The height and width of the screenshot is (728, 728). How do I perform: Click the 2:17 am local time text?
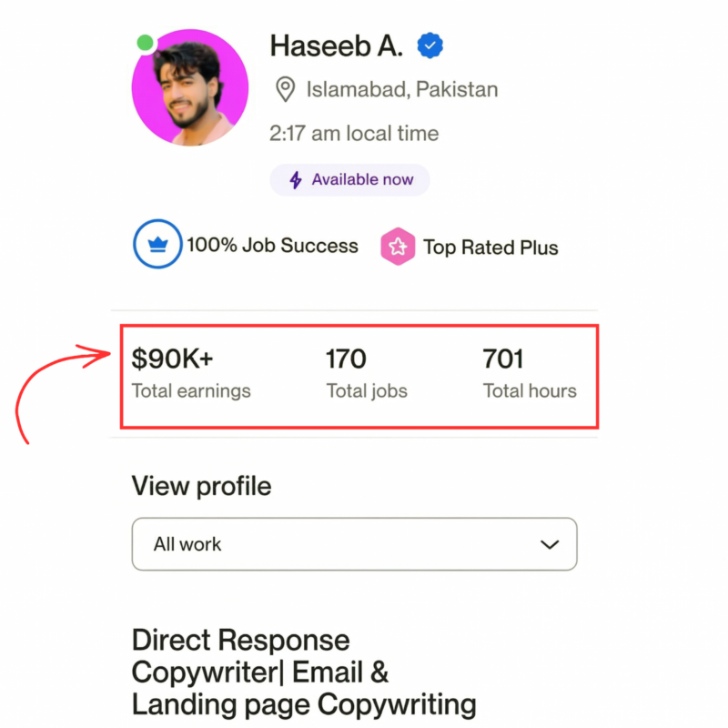(x=354, y=134)
